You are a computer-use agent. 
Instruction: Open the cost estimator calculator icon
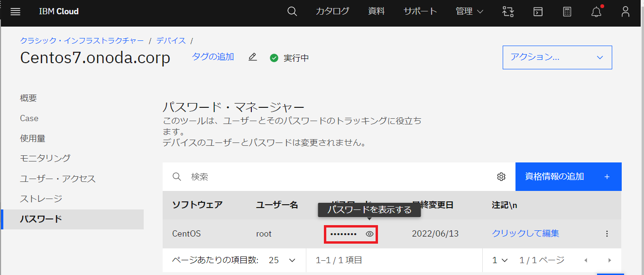[567, 12]
